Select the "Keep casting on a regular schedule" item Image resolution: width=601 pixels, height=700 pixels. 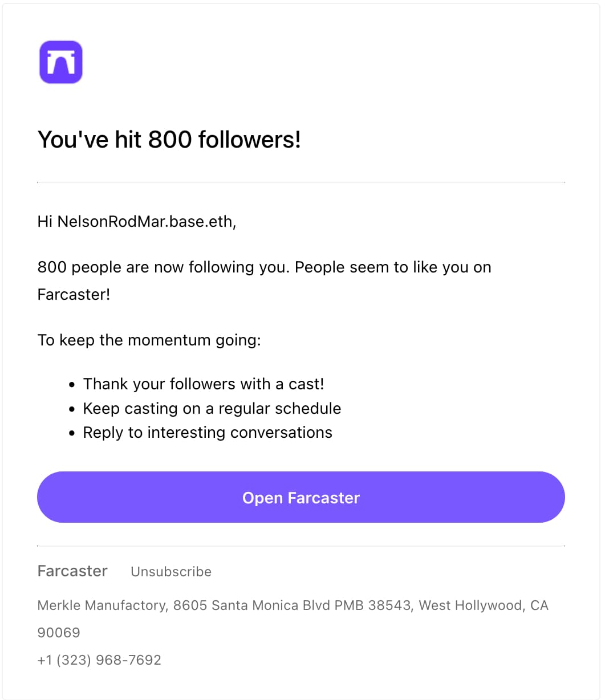(x=212, y=409)
